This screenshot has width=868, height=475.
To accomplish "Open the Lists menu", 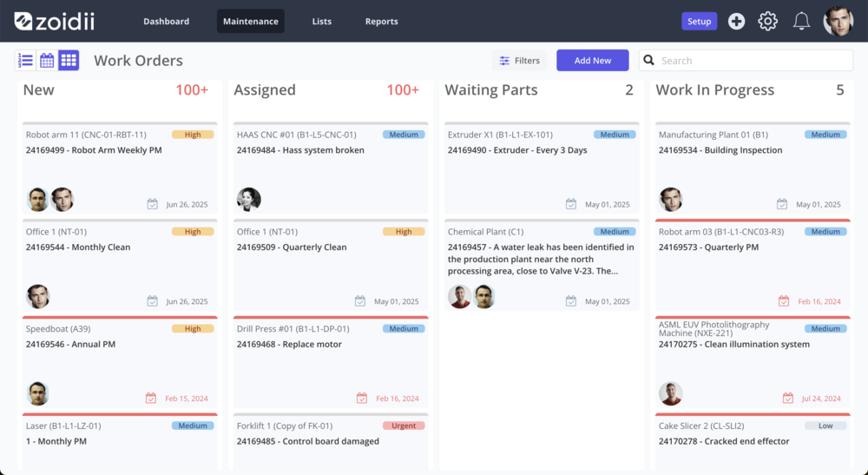I will point(322,21).
